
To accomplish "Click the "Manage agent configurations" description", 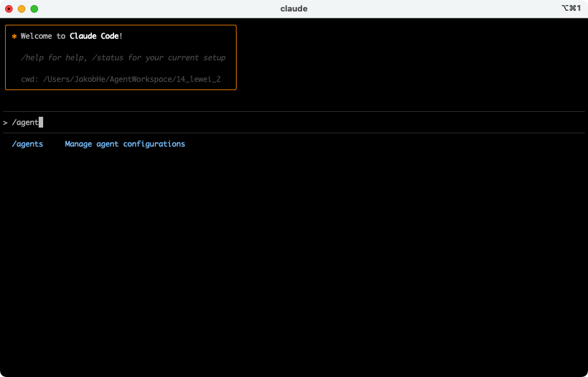I will 125,144.
